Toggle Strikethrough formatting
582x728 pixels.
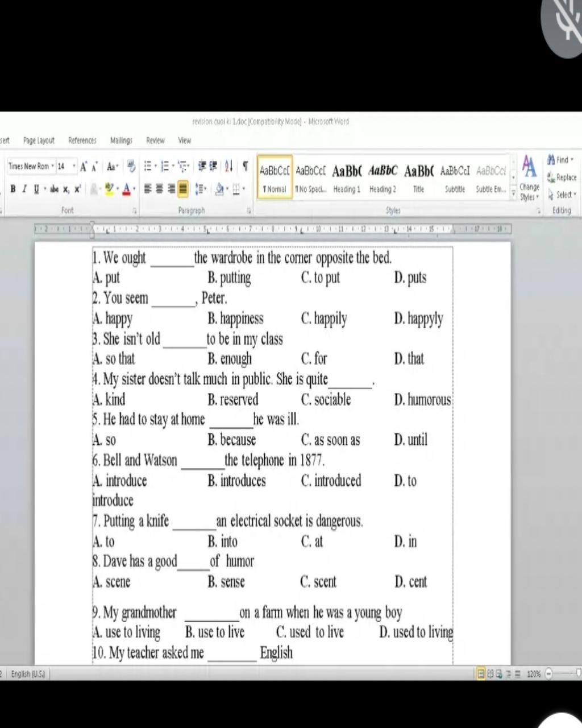[55, 189]
